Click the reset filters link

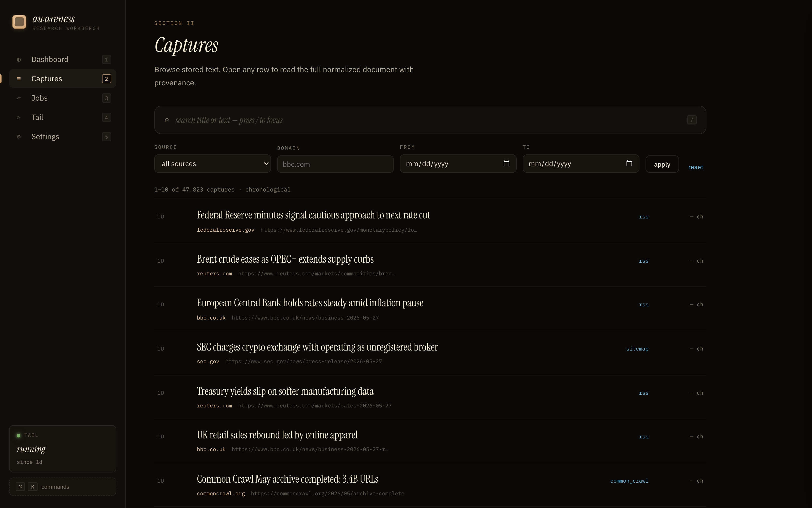point(696,167)
